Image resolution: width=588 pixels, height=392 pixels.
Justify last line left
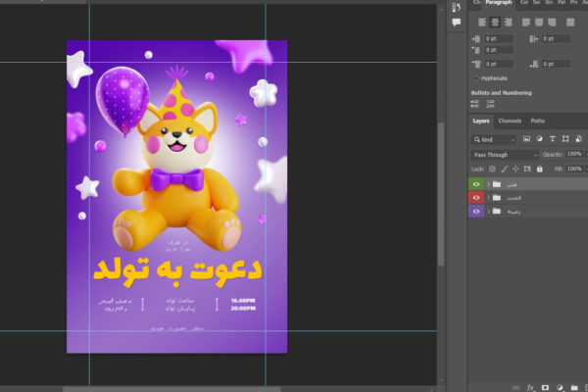coord(526,23)
